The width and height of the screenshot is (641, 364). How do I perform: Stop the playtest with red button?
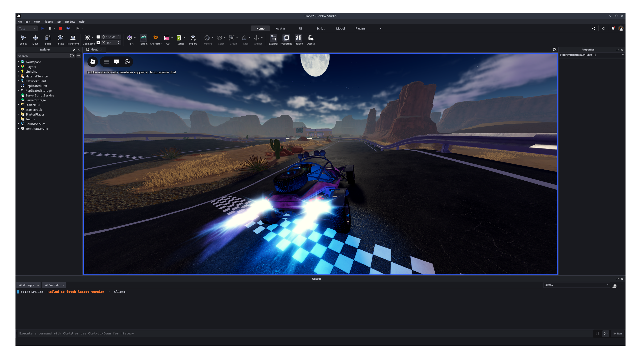[60, 28]
